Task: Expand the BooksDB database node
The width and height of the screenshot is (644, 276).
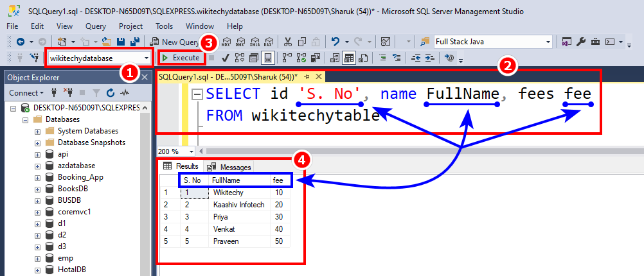Action: [x=38, y=188]
